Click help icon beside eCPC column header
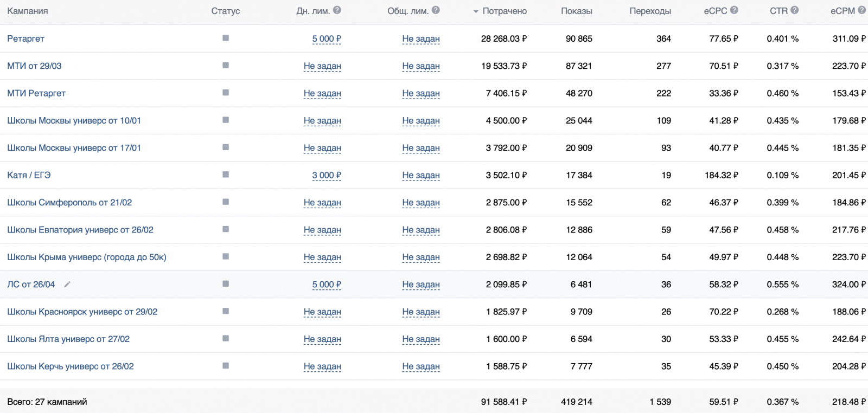 (x=734, y=10)
